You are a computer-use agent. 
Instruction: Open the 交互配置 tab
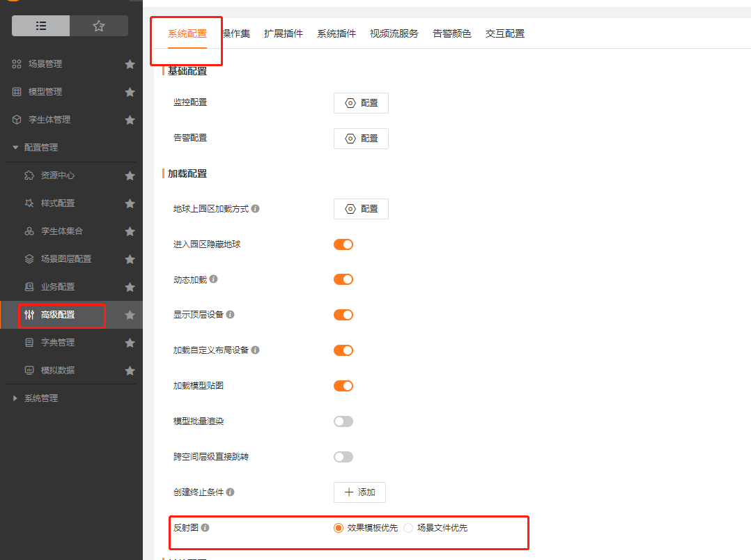click(x=505, y=33)
